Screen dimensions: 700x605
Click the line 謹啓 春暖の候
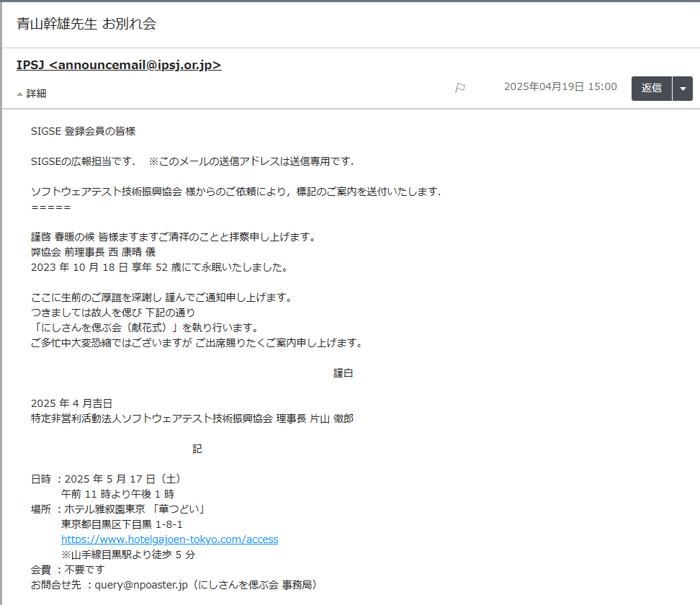click(x=174, y=237)
